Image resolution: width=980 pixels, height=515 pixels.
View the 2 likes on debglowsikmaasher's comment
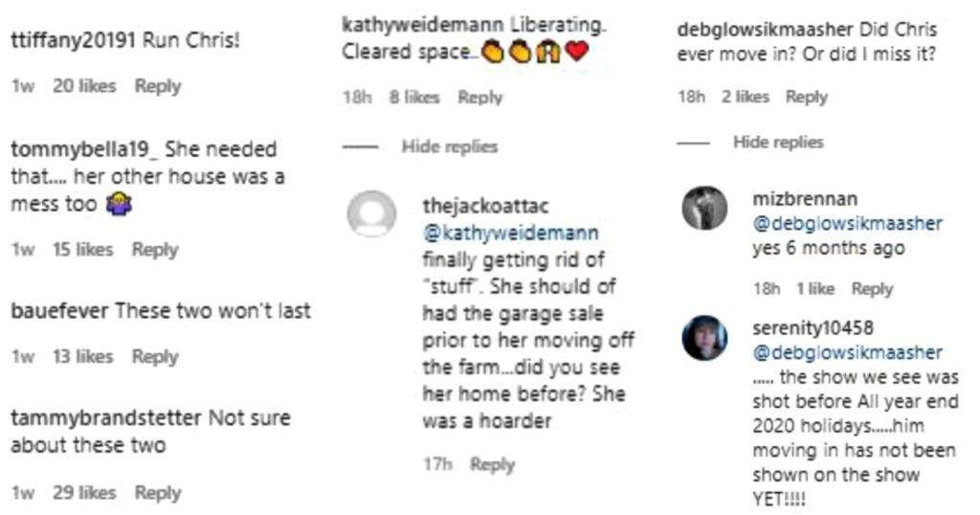745,97
